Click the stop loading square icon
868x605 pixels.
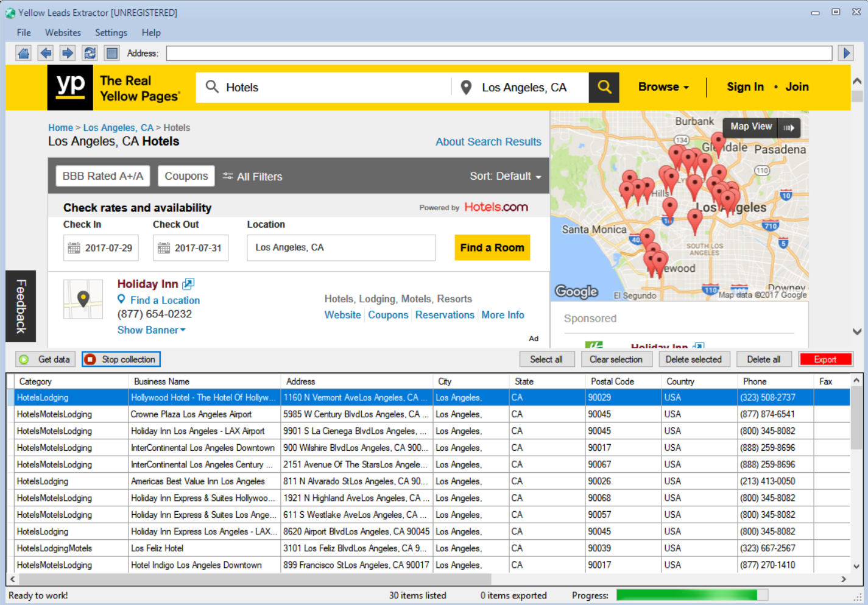point(111,53)
